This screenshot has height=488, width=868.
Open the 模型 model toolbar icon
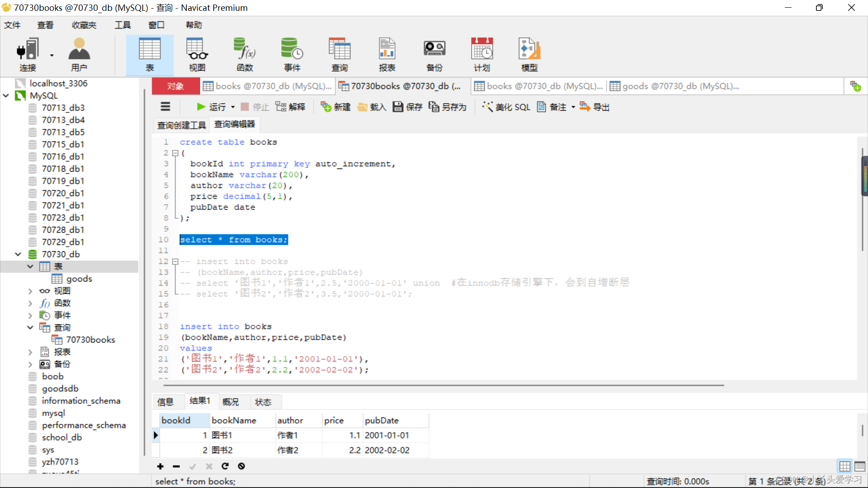[529, 55]
